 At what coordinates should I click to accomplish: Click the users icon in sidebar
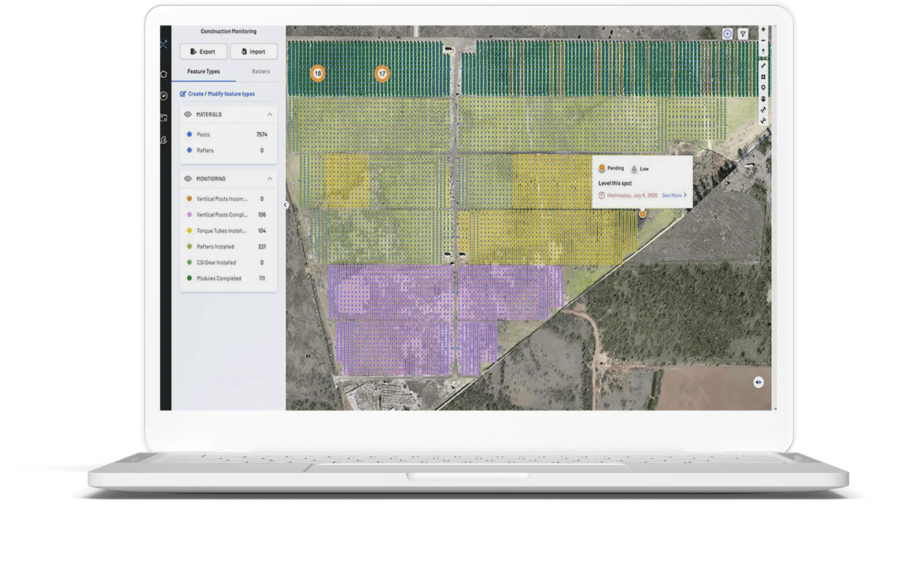click(164, 140)
